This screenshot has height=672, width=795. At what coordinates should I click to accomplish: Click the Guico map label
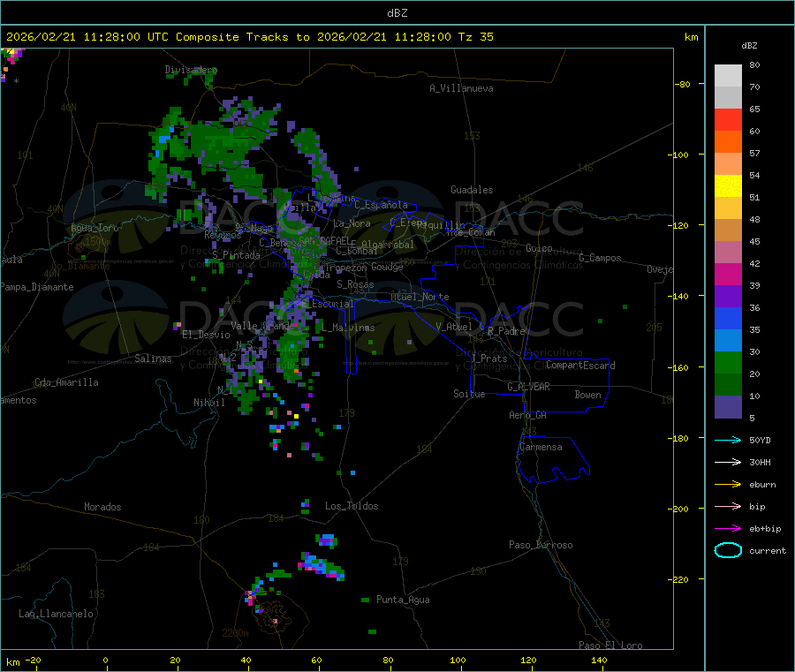point(539,248)
